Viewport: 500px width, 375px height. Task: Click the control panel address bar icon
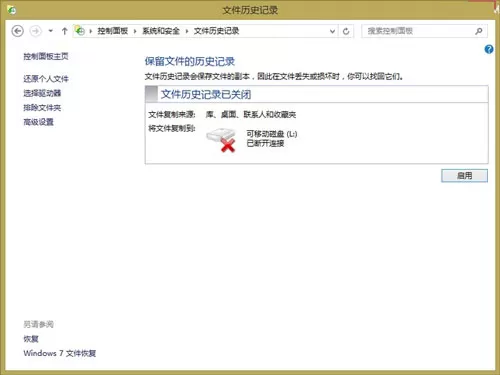click(80, 31)
